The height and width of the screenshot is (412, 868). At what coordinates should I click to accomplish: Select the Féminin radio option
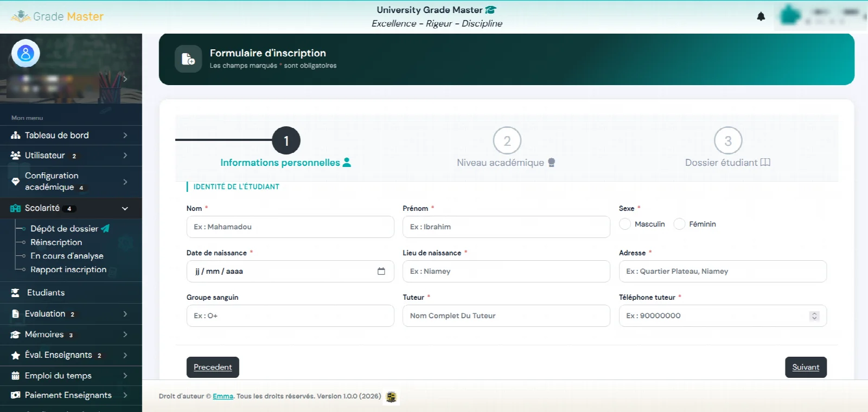pyautogui.click(x=679, y=224)
